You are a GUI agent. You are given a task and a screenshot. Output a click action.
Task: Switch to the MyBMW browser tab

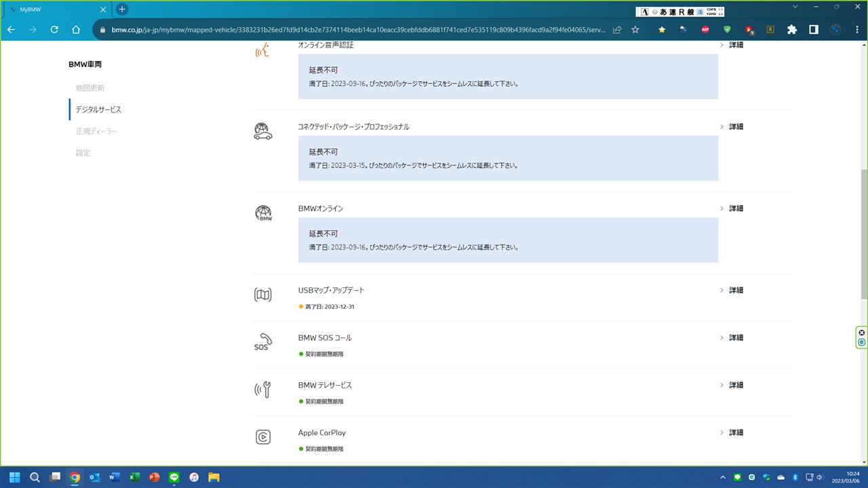(x=58, y=9)
